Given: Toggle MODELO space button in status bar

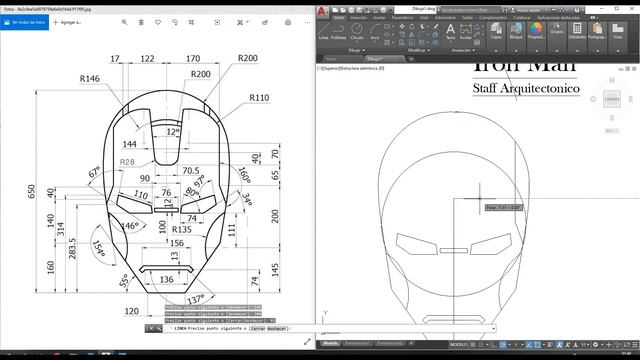Looking at the screenshot, I should coord(458,345).
